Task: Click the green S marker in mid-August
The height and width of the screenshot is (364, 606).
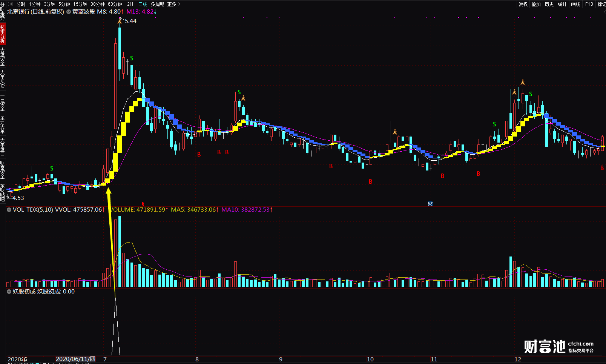Action: tap(239, 92)
